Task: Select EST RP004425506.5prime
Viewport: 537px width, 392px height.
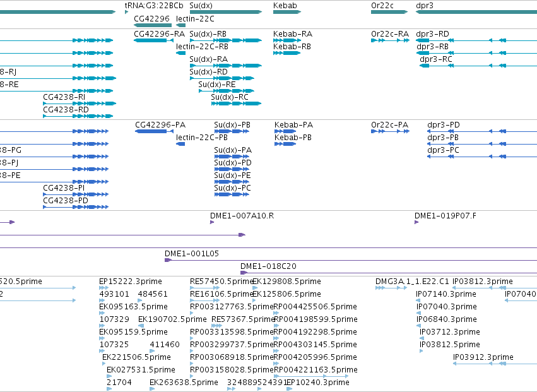Action: (276, 313)
